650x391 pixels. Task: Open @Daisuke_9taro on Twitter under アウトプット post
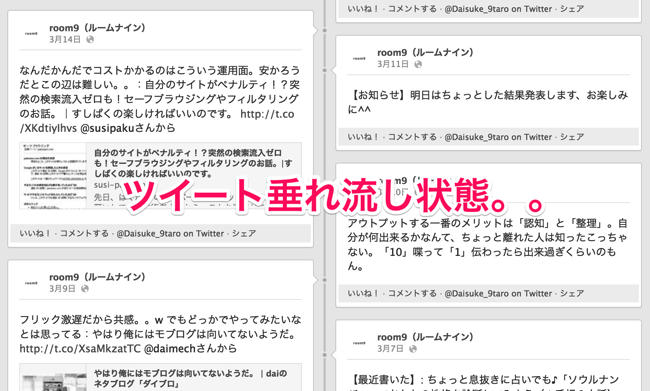click(x=498, y=294)
